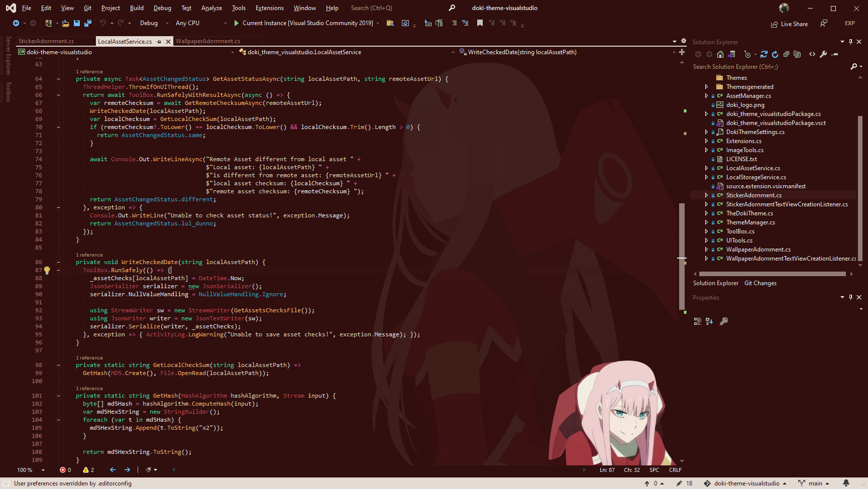The image size is (868, 489).
Task: Open the project scope dropdown doki-theme-visualstudio
Action: click(126, 52)
